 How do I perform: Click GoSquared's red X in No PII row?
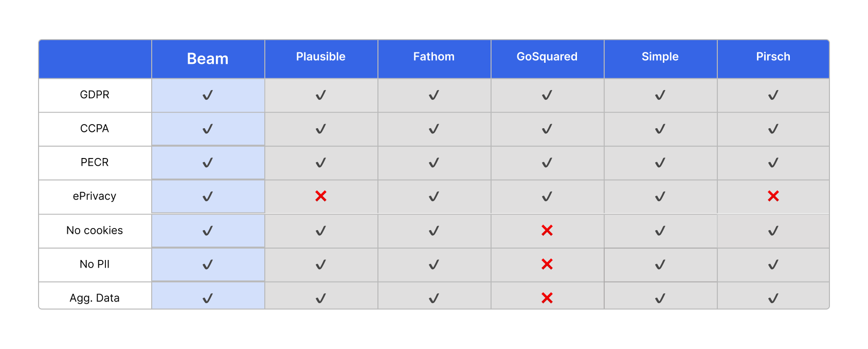[547, 264]
